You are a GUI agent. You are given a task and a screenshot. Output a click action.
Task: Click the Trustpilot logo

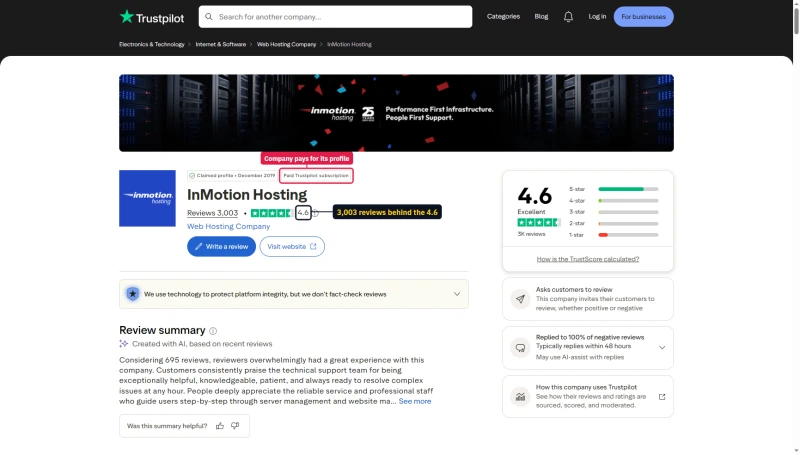152,17
